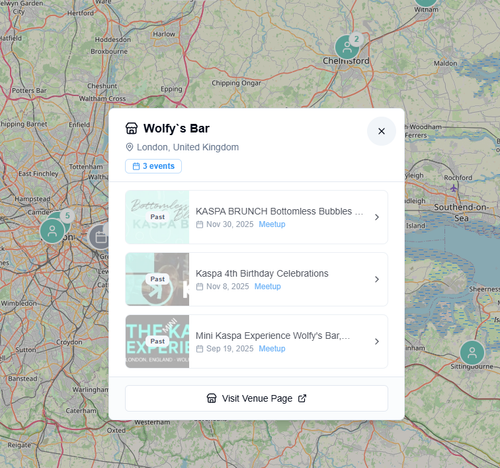
Task: Click the 'Wolfy`s Bar' title text
Action: click(176, 128)
